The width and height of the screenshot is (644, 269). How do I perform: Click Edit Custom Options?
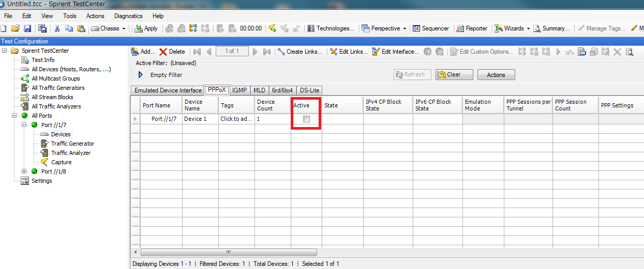tap(482, 52)
